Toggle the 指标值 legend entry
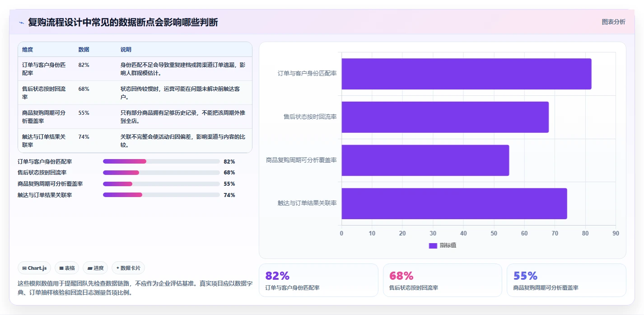The width and height of the screenshot is (644, 315). pyautogui.click(x=443, y=245)
